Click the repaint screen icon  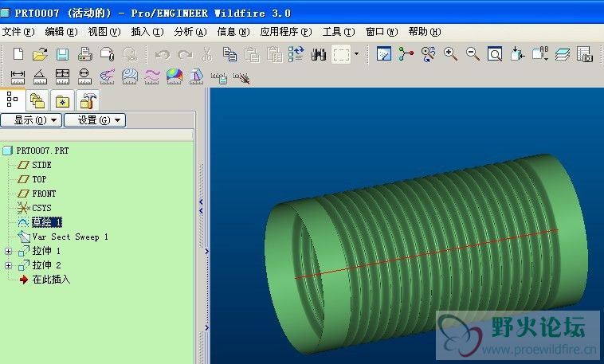click(383, 54)
